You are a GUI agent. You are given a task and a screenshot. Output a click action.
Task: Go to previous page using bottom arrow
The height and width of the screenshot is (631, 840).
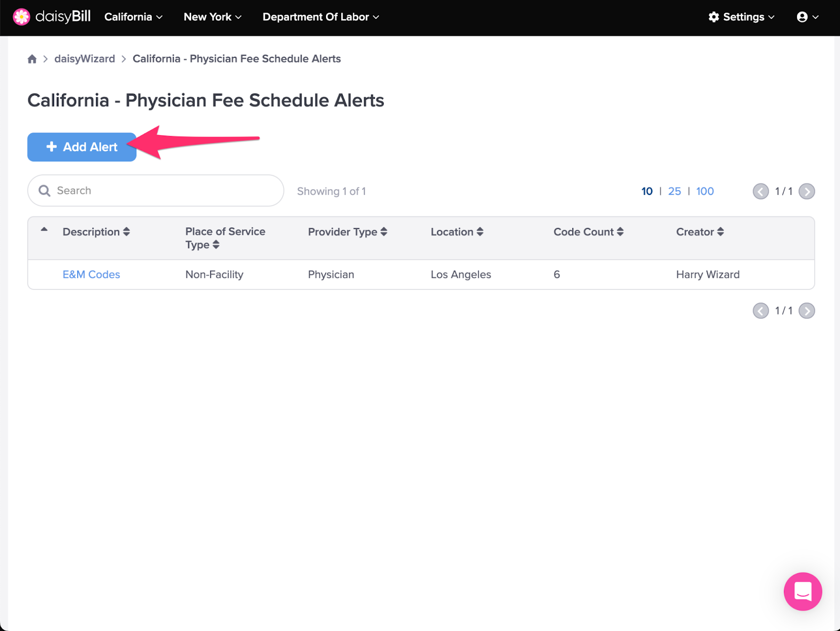pyautogui.click(x=761, y=311)
